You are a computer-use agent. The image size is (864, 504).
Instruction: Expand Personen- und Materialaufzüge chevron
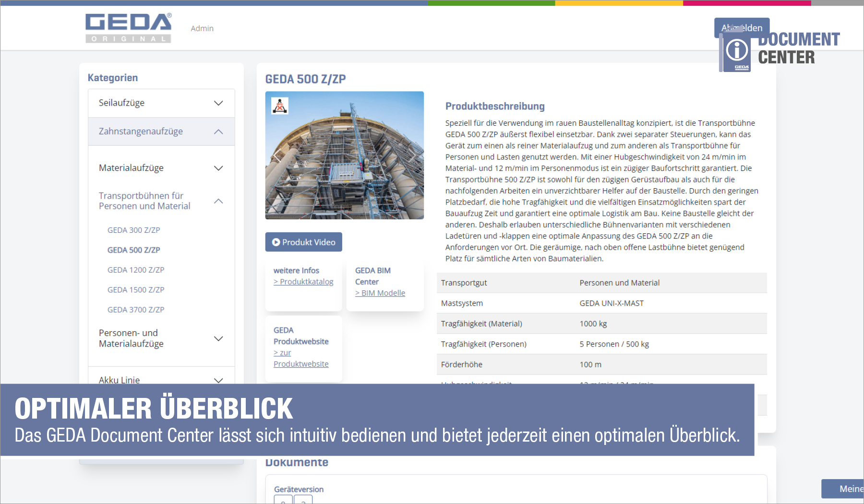(218, 338)
